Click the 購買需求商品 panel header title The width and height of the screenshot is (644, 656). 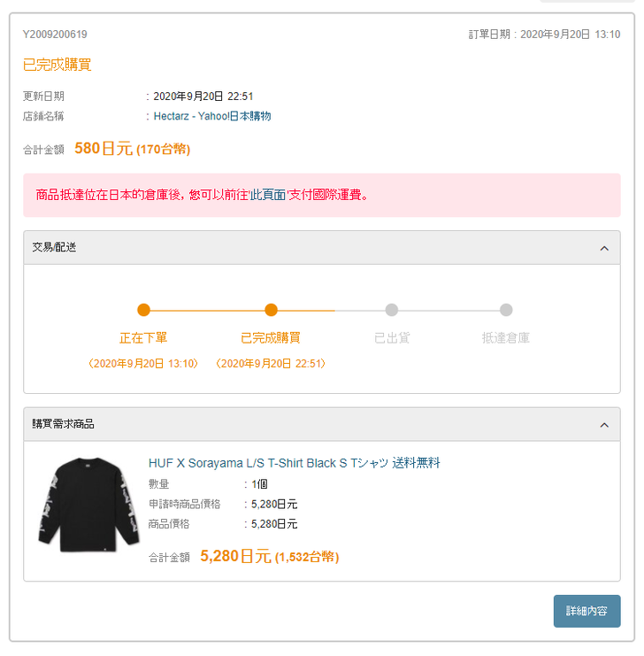tap(64, 425)
